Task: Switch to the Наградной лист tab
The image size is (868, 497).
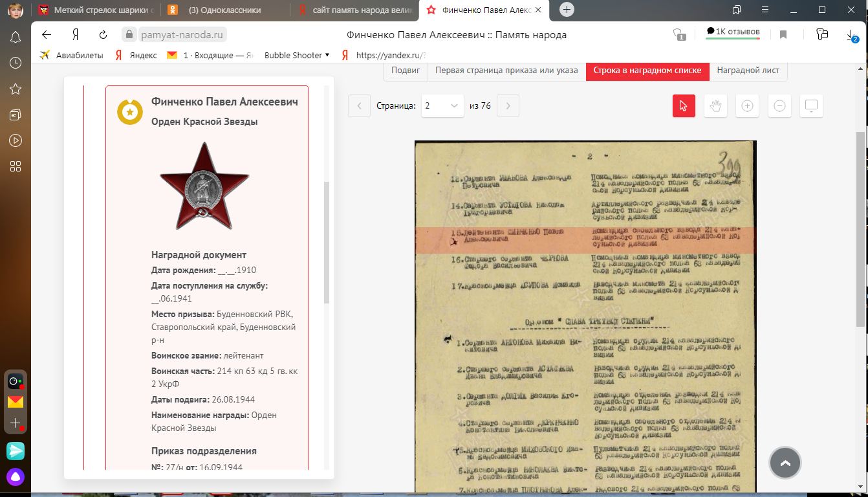Action: [x=748, y=71]
